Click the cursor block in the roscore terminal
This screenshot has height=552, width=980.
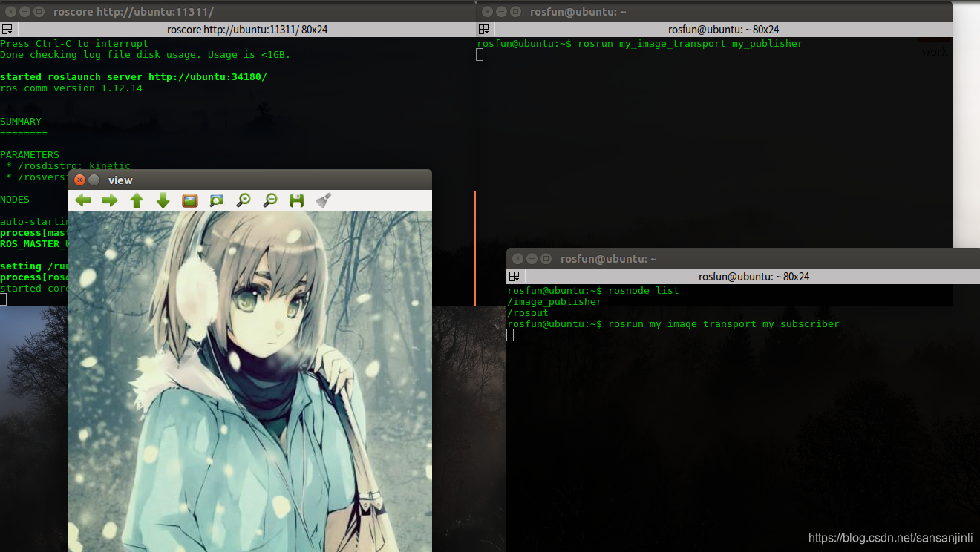point(3,300)
